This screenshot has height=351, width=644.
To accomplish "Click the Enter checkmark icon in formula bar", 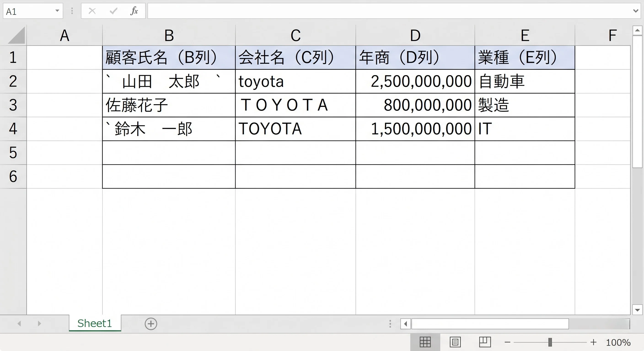I will point(113,11).
